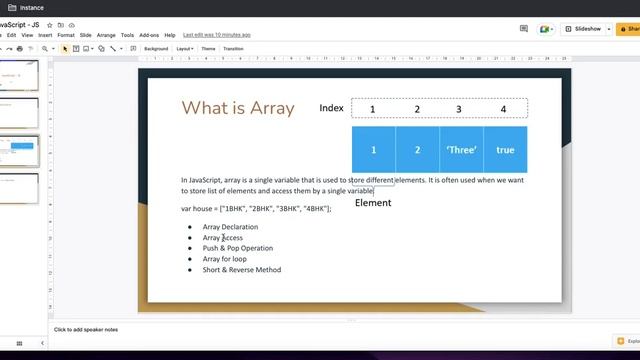
Task: Click the dashed index box number 4
Action: [503, 109]
